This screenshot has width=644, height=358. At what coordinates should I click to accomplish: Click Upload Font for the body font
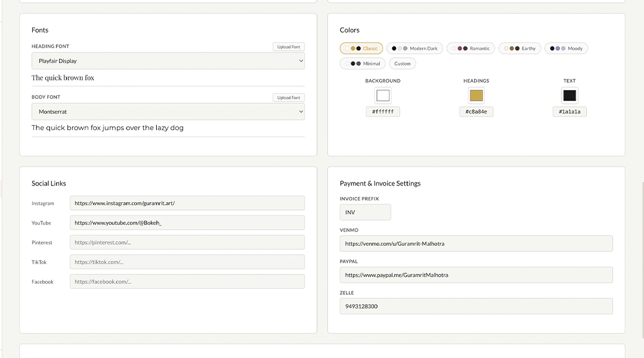coord(288,97)
